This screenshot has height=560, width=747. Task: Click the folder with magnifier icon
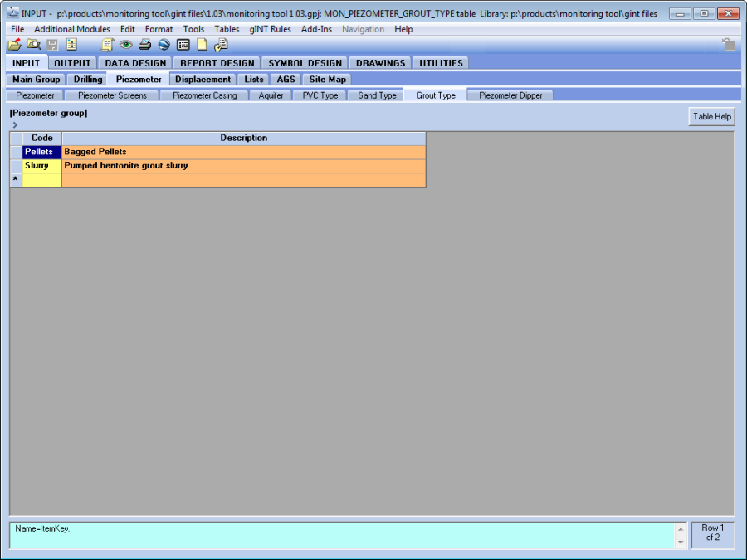pos(33,45)
